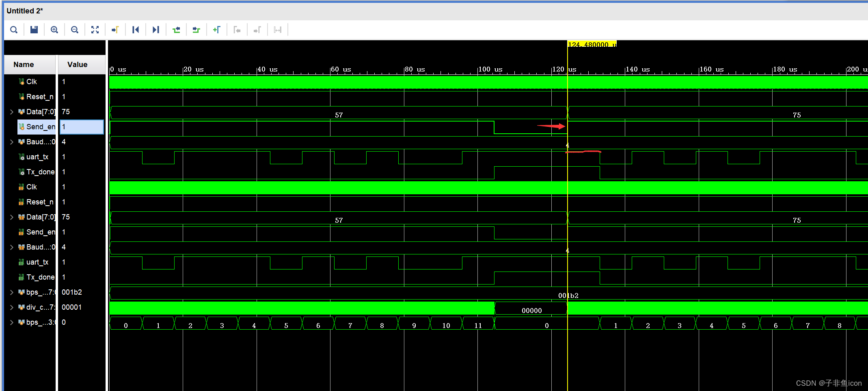Expand the last bps signal bus
868x391 pixels.
(11, 322)
